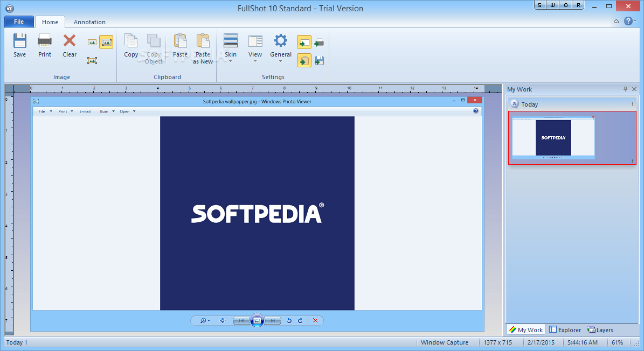
Task: Select the Home ribbon tab
Action: coord(50,22)
